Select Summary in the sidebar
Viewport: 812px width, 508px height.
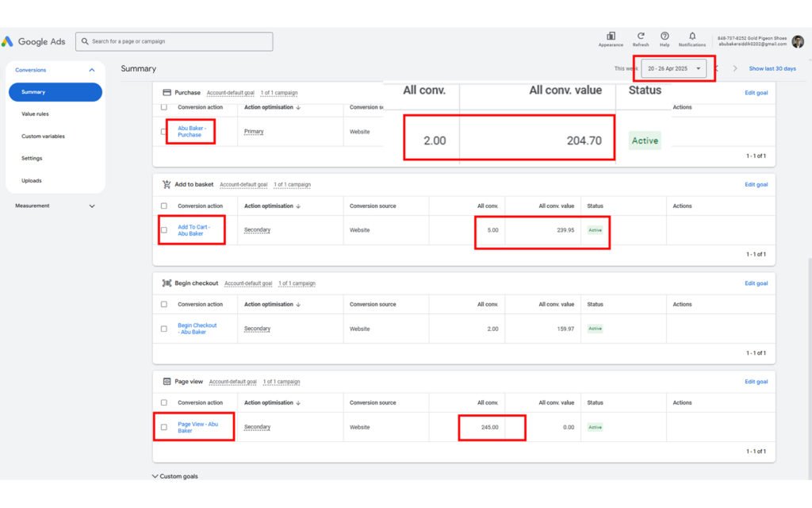[x=56, y=92]
